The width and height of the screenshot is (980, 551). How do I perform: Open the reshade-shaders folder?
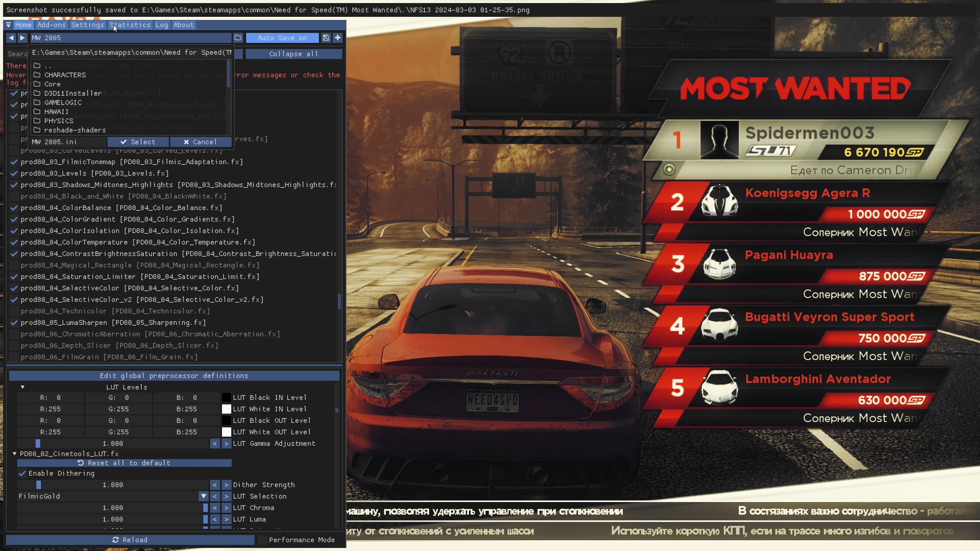click(x=75, y=130)
